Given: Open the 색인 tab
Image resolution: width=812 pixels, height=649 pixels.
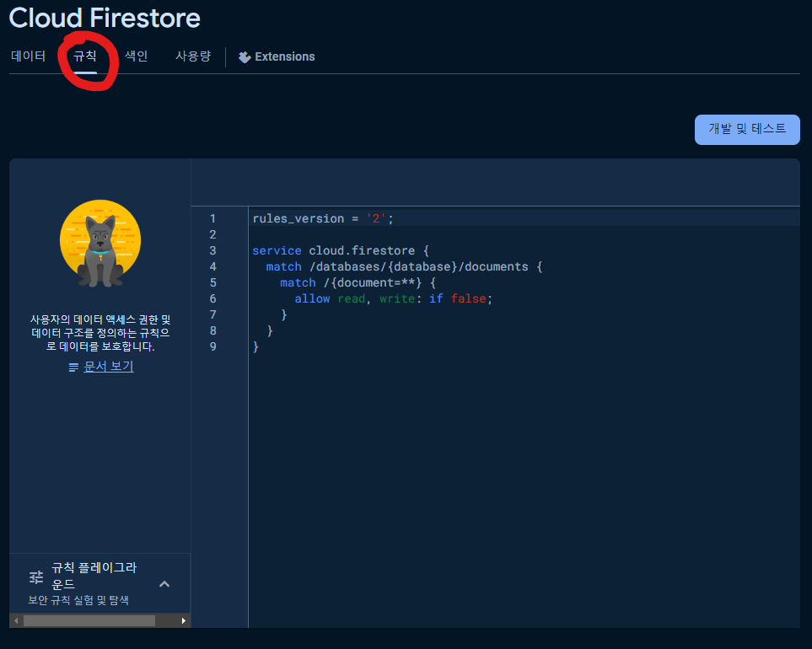Looking at the screenshot, I should [x=136, y=56].
